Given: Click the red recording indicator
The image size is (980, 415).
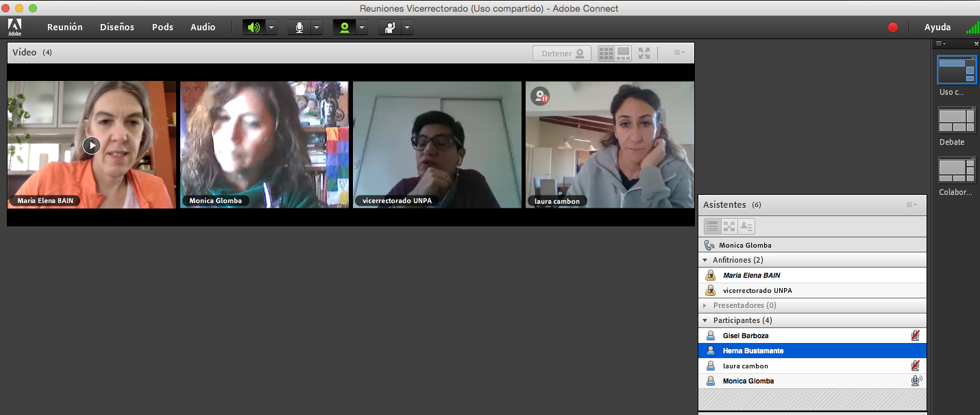Looking at the screenshot, I should (x=892, y=27).
